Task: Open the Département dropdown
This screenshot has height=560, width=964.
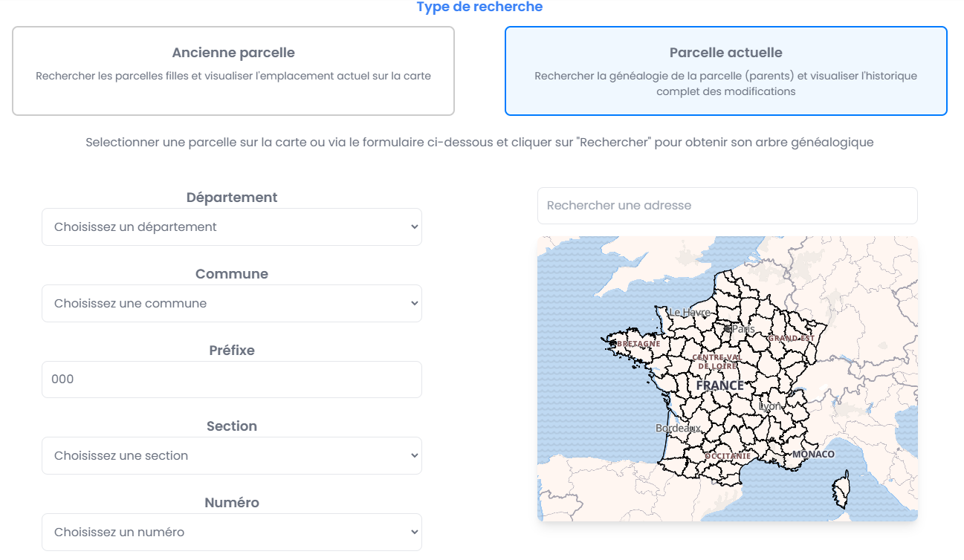Action: (232, 227)
